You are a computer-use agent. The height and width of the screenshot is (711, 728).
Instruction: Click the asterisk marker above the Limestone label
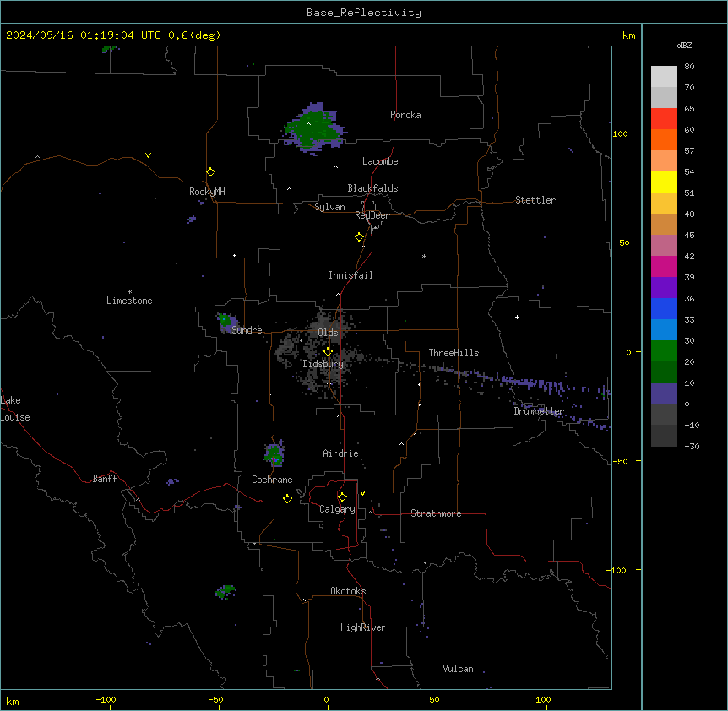click(129, 291)
